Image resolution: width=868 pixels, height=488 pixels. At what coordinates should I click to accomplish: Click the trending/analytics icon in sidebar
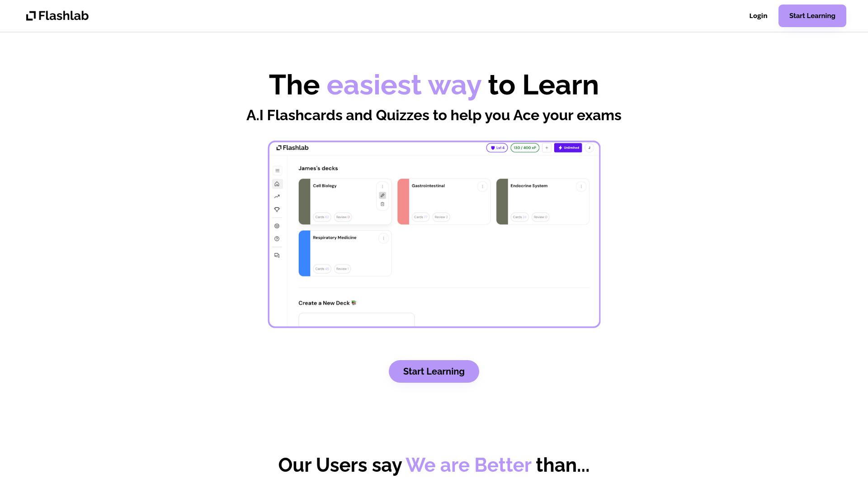277,196
